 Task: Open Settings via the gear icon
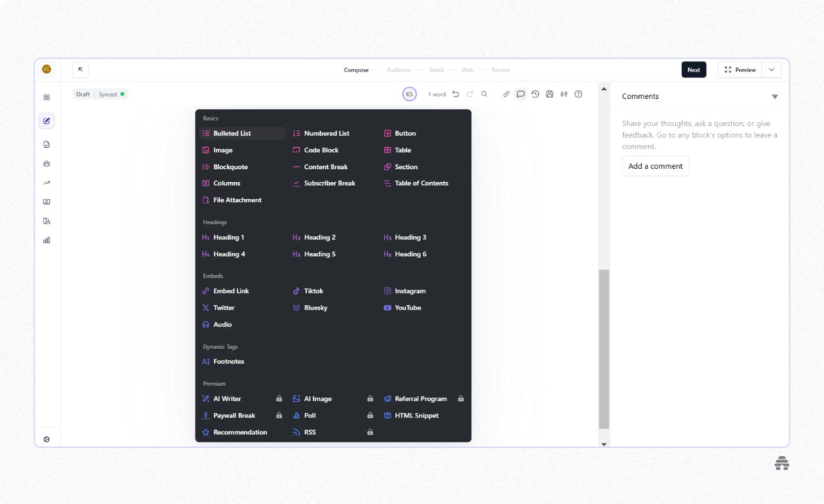click(46, 438)
